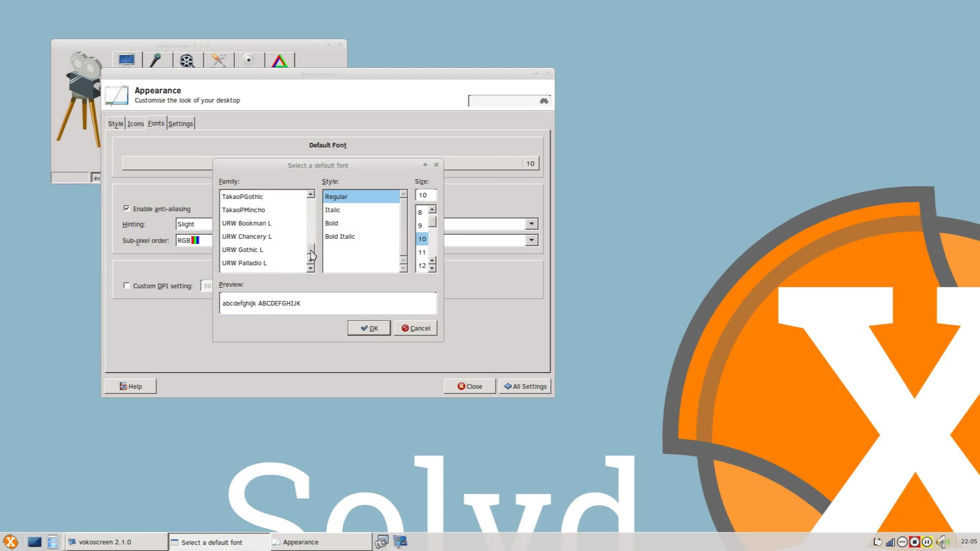The width and height of the screenshot is (980, 551).
Task: Click the Size input field showing 10
Action: (426, 195)
